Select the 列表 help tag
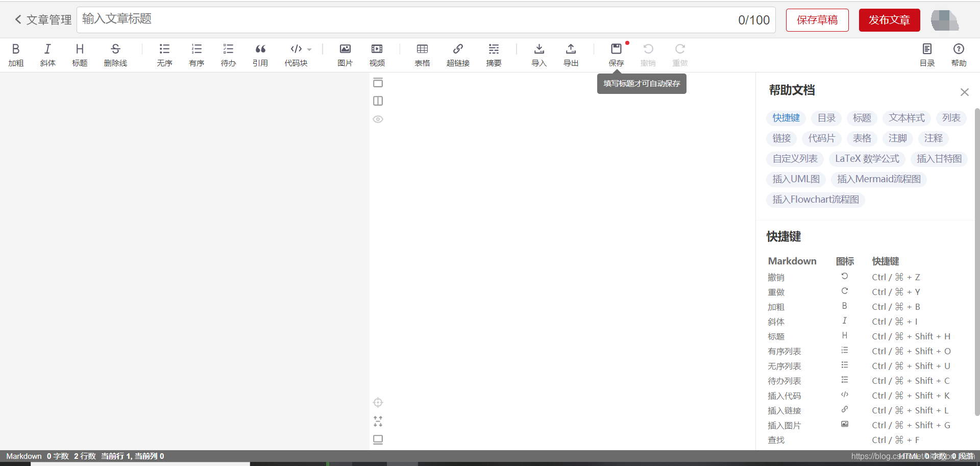 [x=951, y=118]
